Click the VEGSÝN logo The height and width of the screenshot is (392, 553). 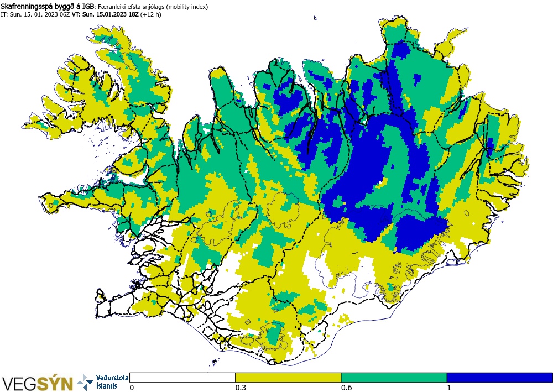[x=37, y=383]
